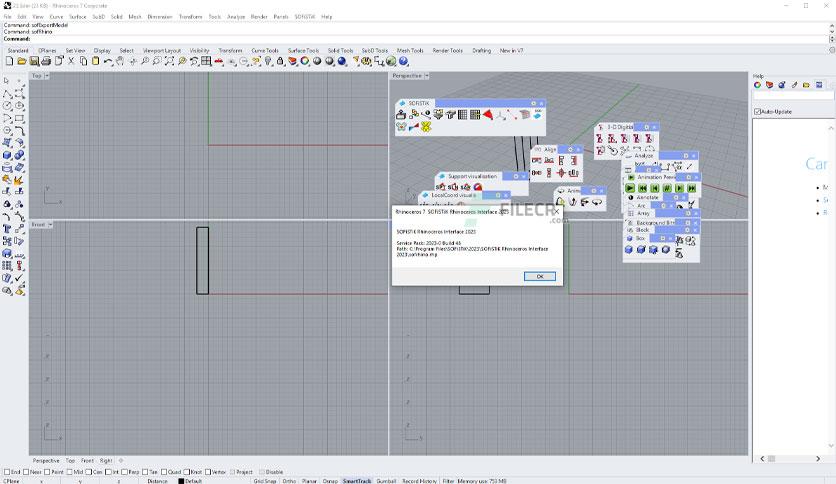The image size is (836, 484).
Task: Select the Text tool in left sidebar
Action: [6, 229]
